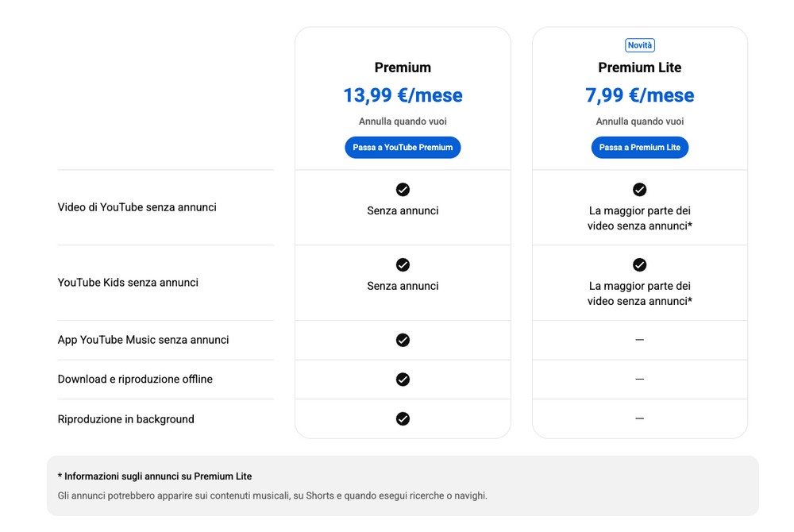Click Premium Lite dash for Download offline row
This screenshot has height=532, width=794.
(x=639, y=380)
